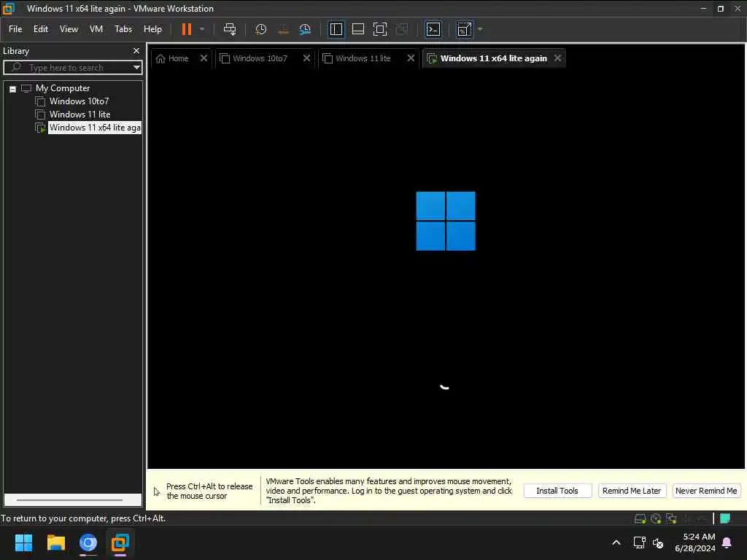The width and height of the screenshot is (747, 560).
Task: Open the notification bell
Action: 727,542
